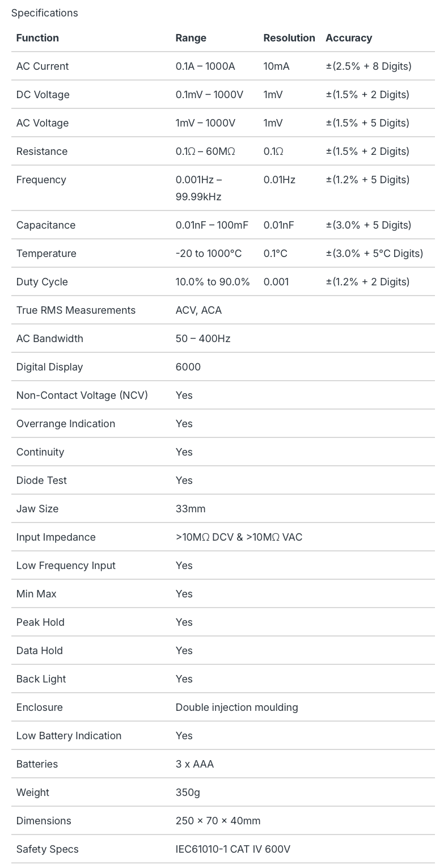Click the Resolution column header

click(289, 38)
